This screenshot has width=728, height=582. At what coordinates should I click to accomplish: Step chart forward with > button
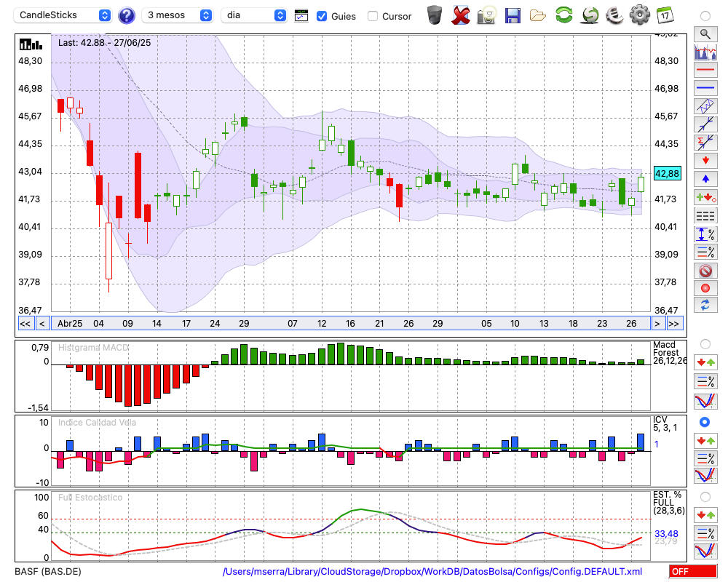tap(657, 324)
